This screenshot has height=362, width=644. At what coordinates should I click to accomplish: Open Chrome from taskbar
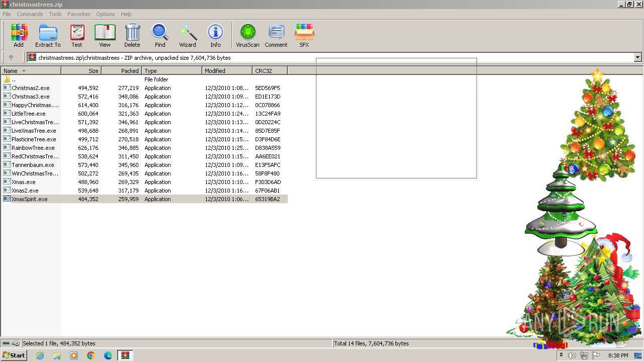pos(91,355)
